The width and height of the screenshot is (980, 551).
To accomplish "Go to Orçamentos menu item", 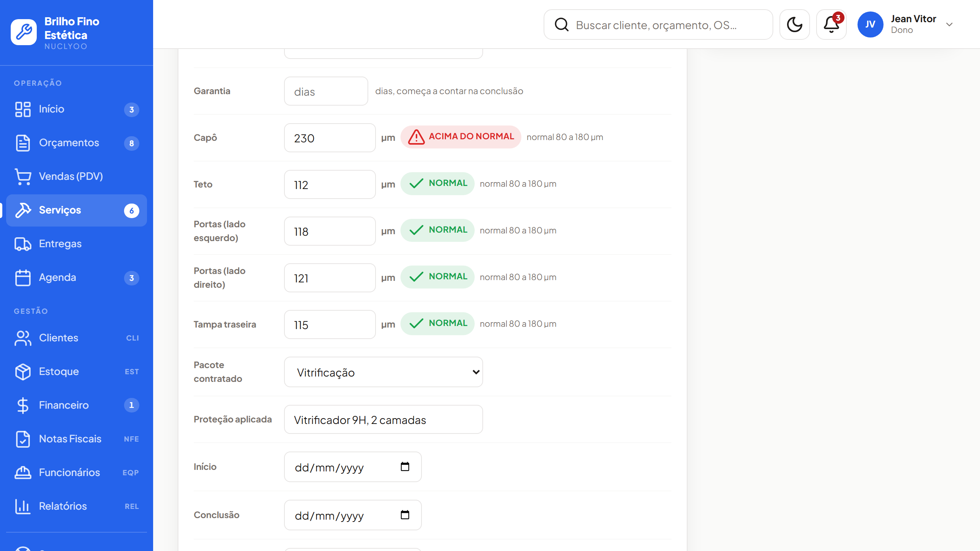I will click(77, 143).
